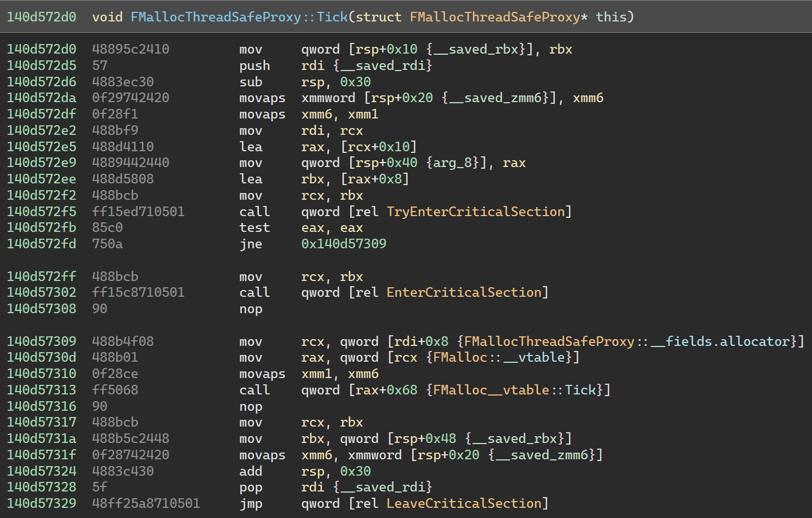Click the EnterCriticalSection symbol reference

(465, 292)
